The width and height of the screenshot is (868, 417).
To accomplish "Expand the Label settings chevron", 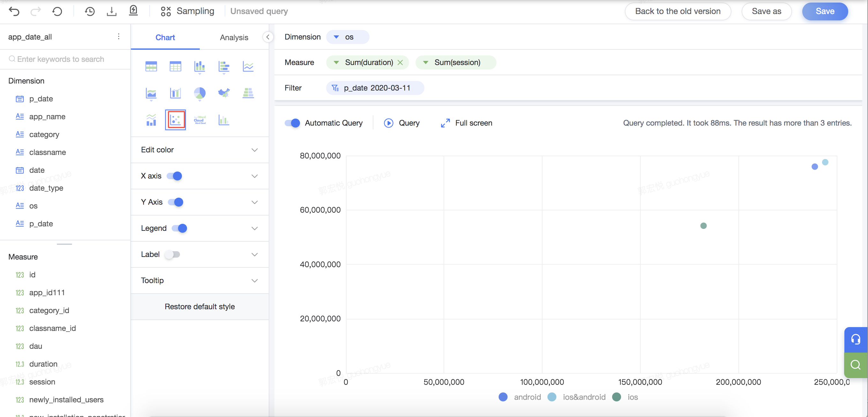I will point(254,254).
